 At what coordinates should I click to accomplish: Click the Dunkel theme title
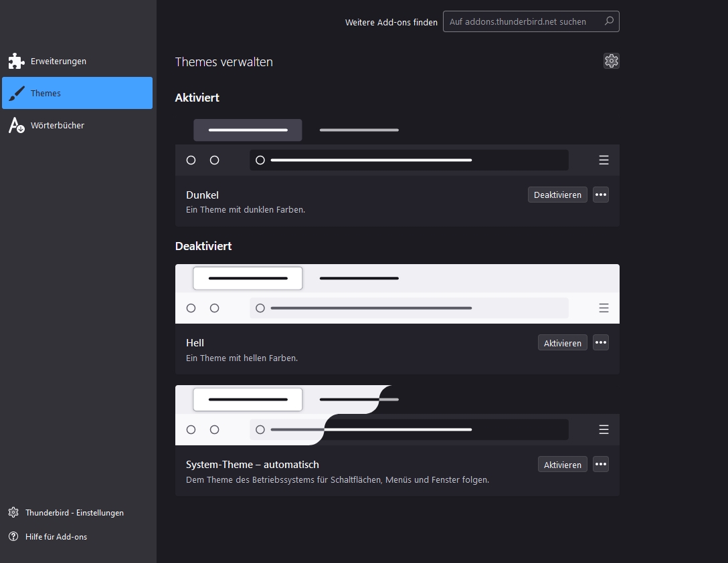[x=202, y=195]
